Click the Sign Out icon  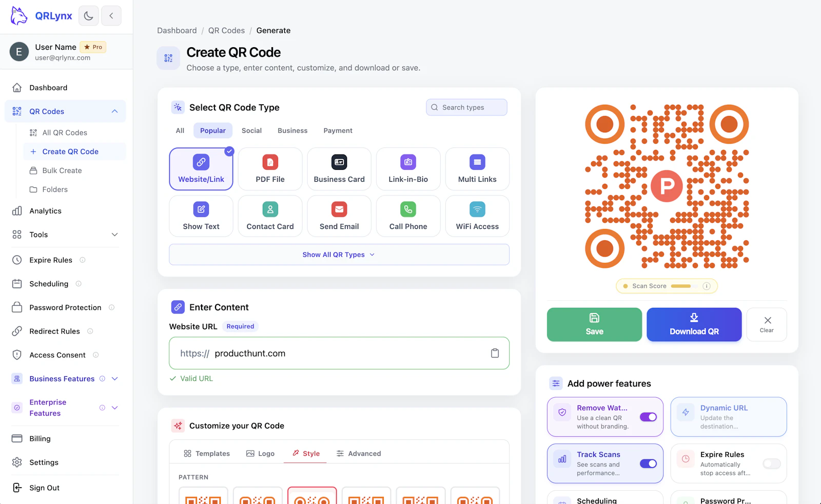coord(17,488)
